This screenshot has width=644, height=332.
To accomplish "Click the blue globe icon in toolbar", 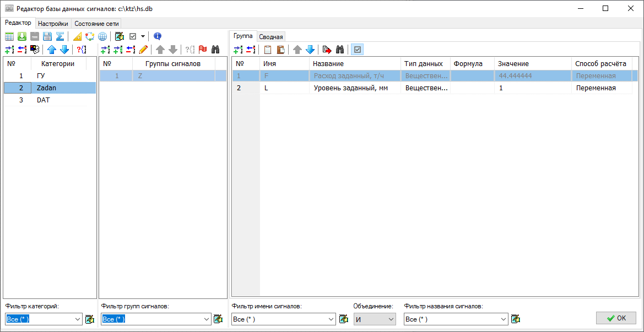I will pos(102,36).
